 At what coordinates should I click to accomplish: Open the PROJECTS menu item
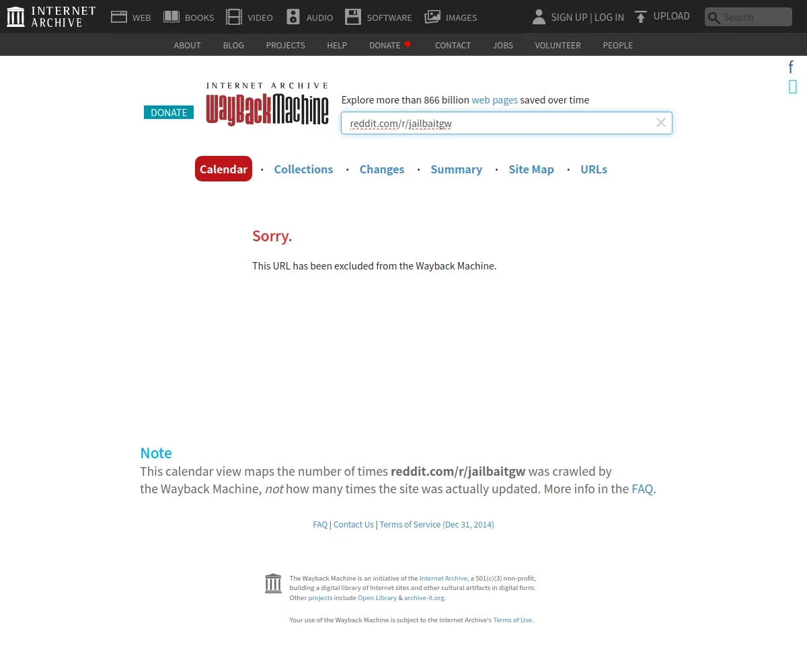285,45
